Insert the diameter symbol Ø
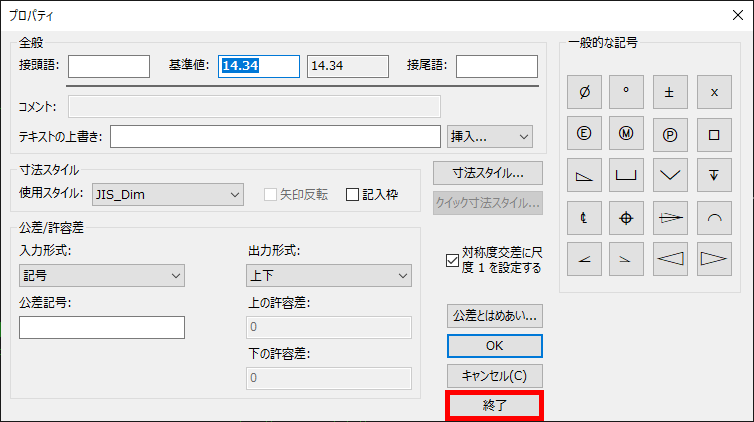 (584, 91)
